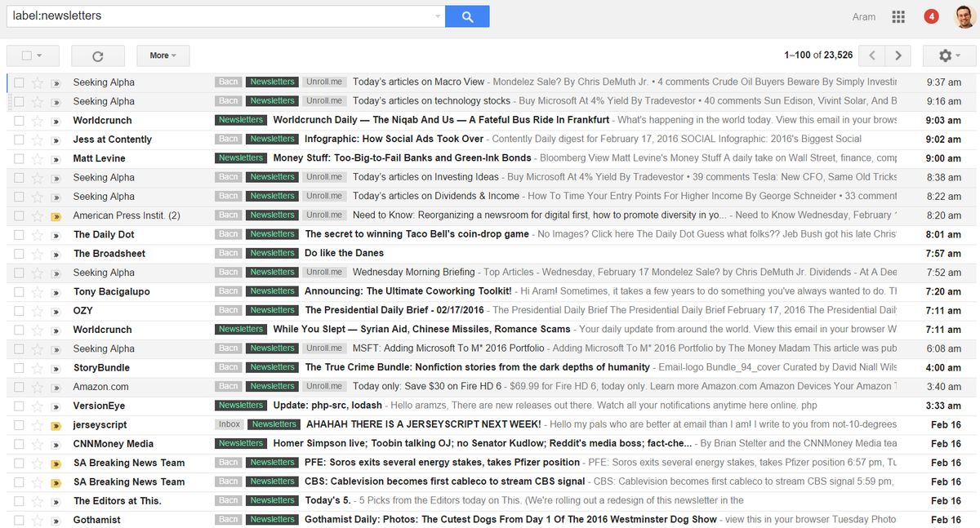Select the Worldcrunch Daily email checkbox

(19, 121)
